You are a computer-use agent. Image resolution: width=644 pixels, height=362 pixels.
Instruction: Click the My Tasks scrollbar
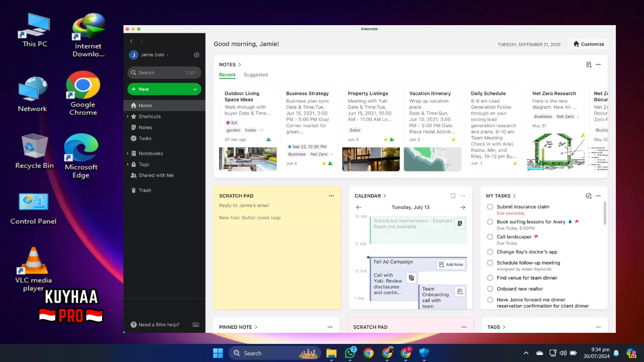click(605, 214)
